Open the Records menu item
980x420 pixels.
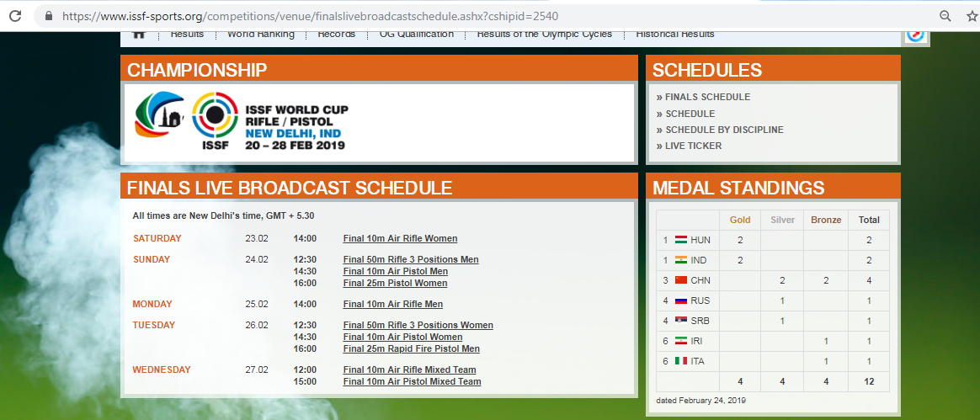[336, 34]
